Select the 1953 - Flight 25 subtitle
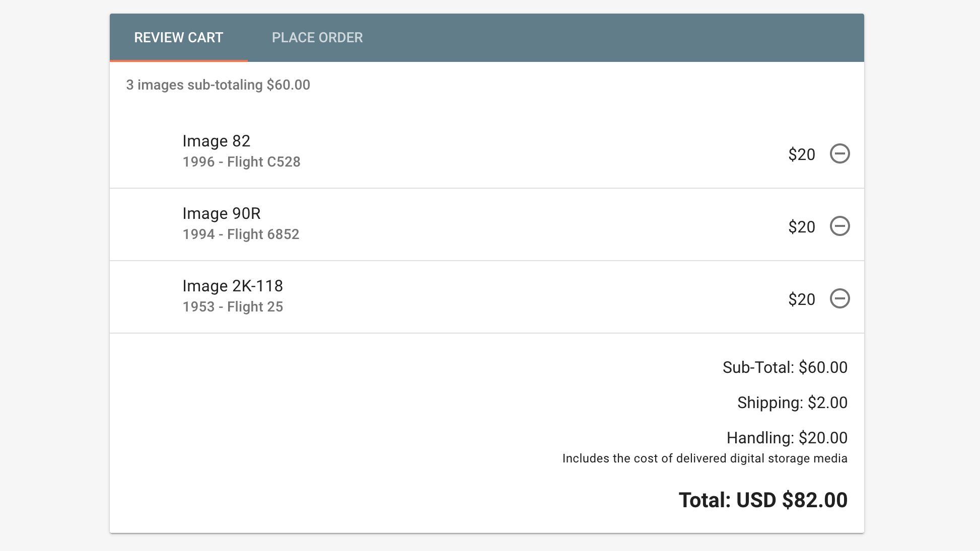The width and height of the screenshot is (980, 551). point(233,307)
